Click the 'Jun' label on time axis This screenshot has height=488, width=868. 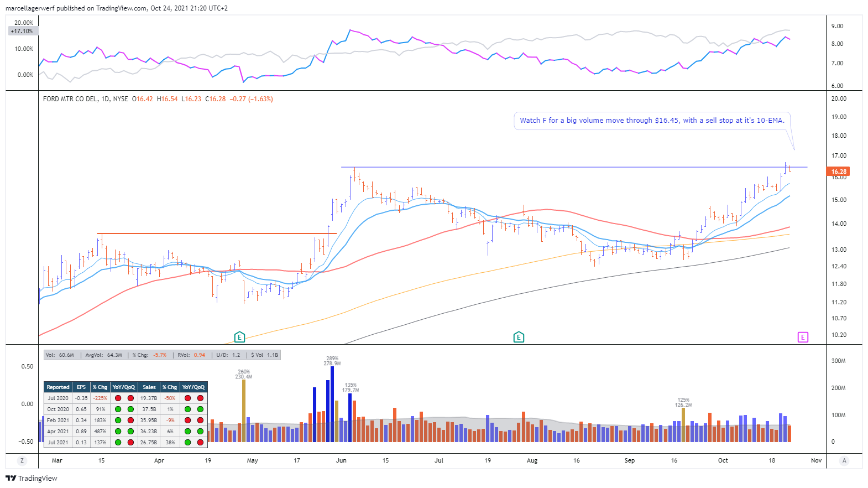[x=341, y=460]
